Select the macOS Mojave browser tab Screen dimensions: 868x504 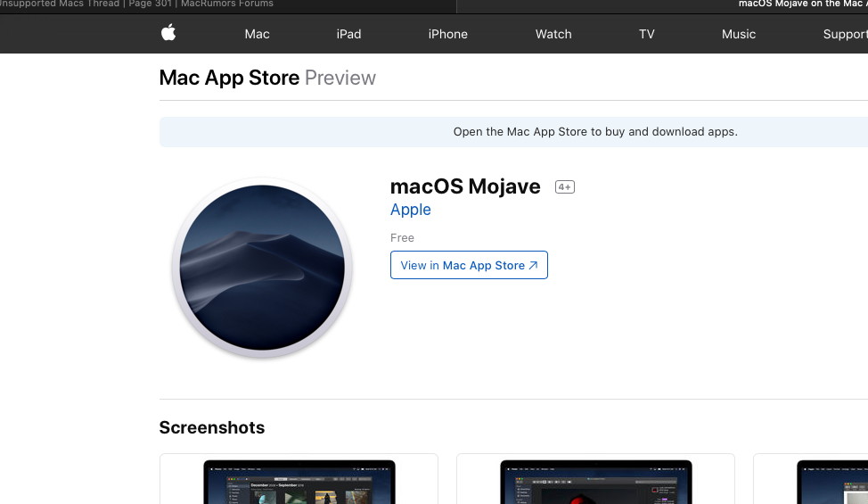click(663, 6)
